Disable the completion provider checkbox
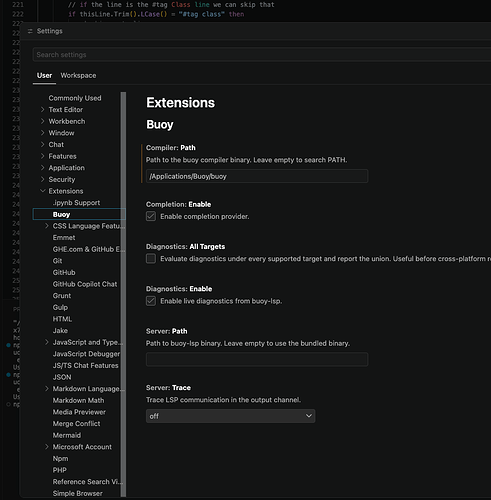Image resolution: width=491 pixels, height=500 pixels. [151, 216]
